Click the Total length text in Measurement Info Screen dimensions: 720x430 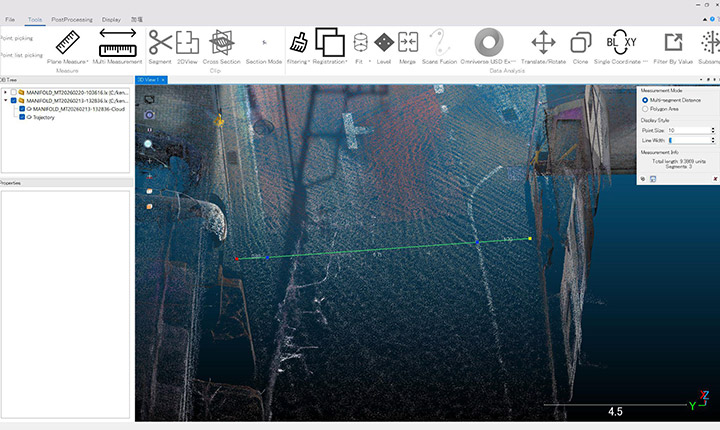[679, 161]
